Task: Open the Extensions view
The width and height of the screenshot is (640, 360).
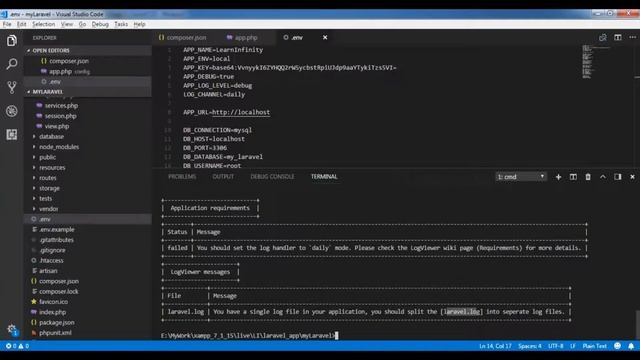Action: 12,134
